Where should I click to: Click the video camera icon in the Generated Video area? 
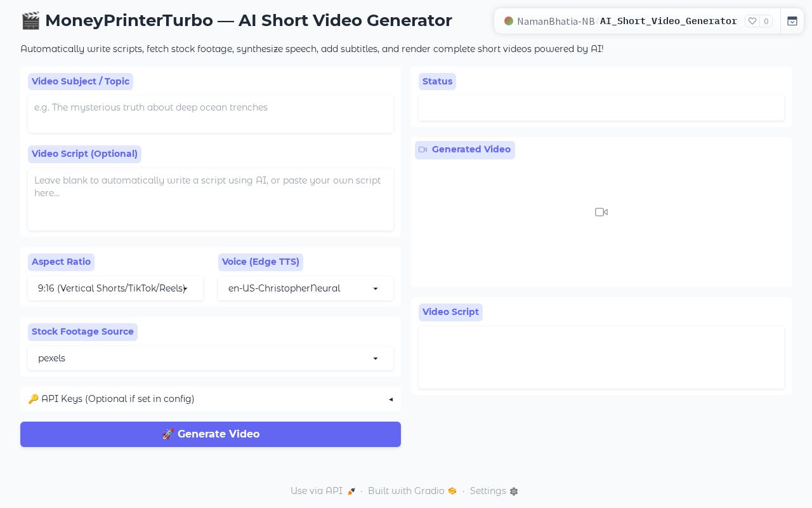[x=601, y=212]
